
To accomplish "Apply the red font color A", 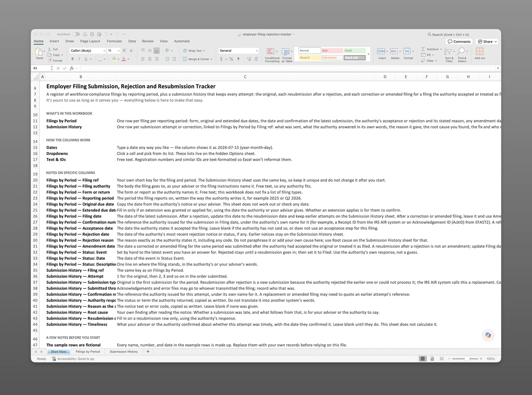I will coord(124,59).
